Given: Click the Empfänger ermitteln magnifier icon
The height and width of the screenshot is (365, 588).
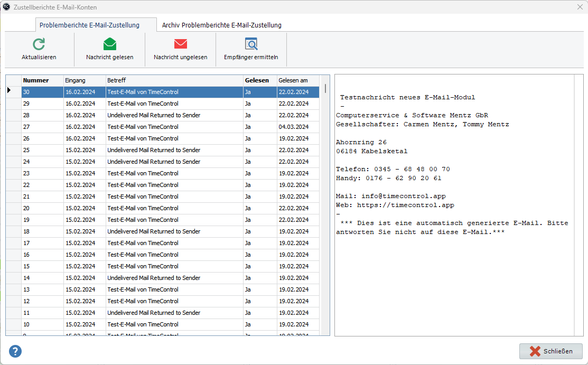Looking at the screenshot, I should [251, 44].
